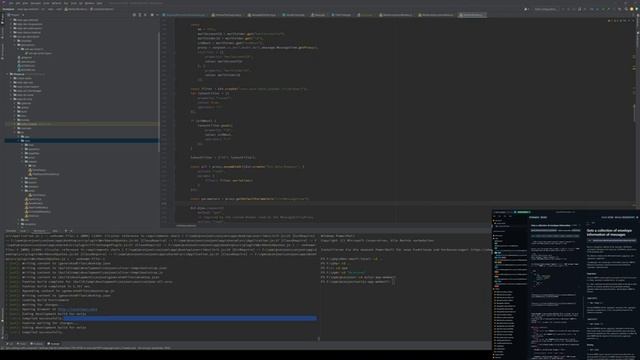
Task: Open the Refactor menu
Action: (x=56, y=3)
